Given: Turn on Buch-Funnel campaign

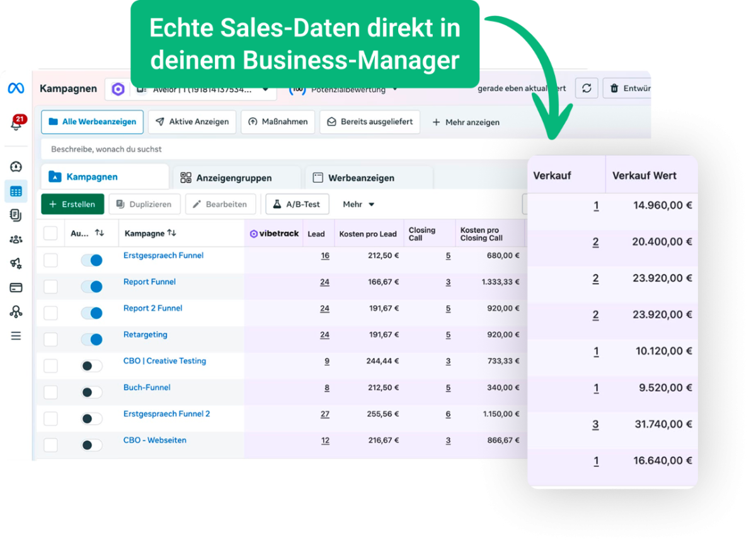Looking at the screenshot, I should coord(91,393).
